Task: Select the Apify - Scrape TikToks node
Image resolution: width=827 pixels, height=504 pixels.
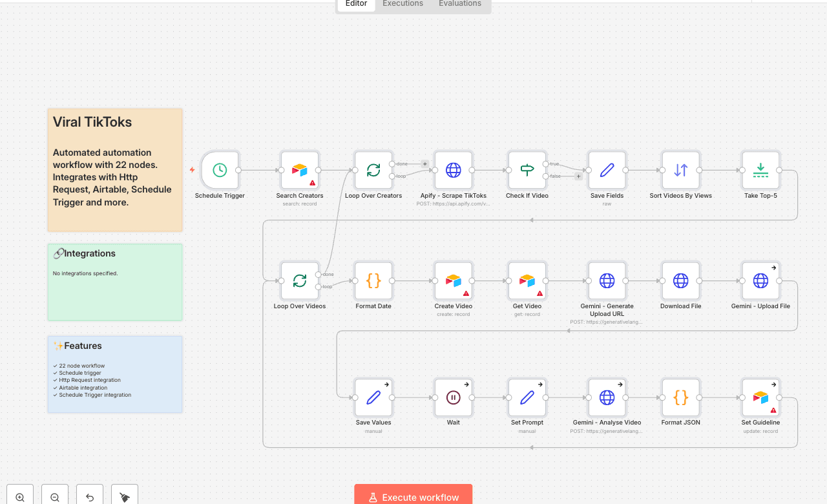Action: point(454,171)
